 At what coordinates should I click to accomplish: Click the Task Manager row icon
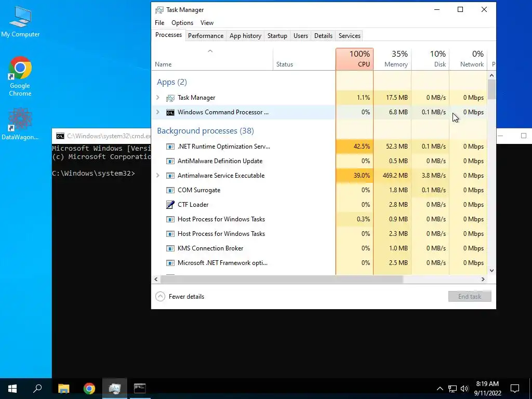[x=170, y=98]
